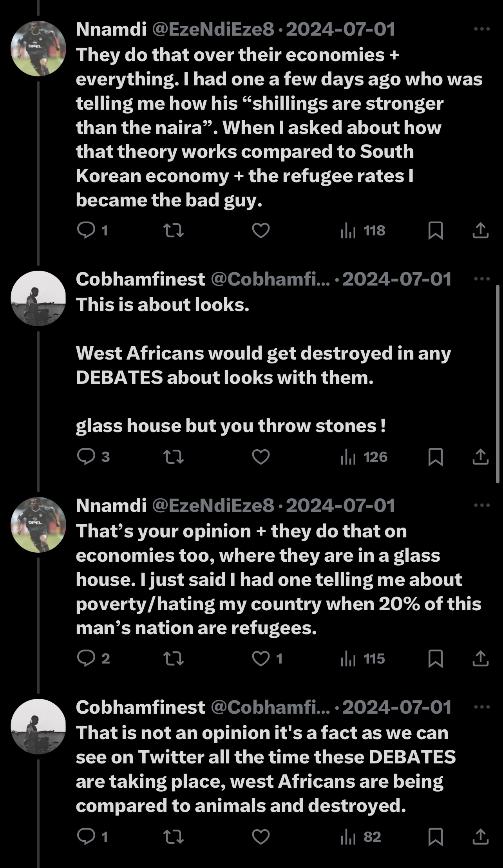Reply to Cobhamfinest's 'not an opinion' tweet
This screenshot has height=868, width=503.
(x=86, y=837)
